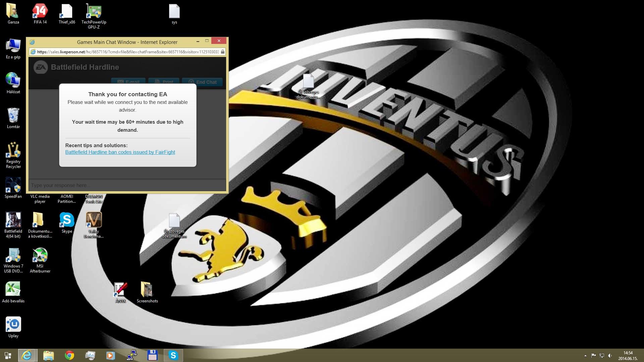Open the floppy disk app in the taskbar
The width and height of the screenshot is (644, 362).
[x=152, y=355]
